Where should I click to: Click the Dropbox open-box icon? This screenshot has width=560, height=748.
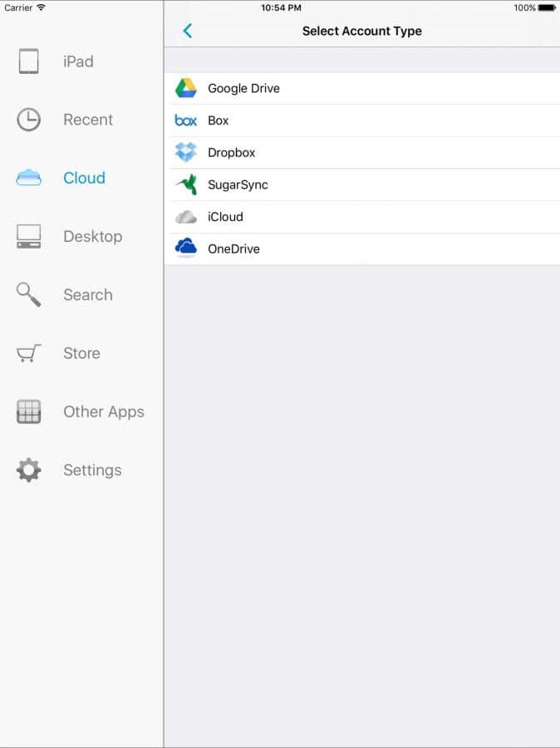click(x=185, y=153)
